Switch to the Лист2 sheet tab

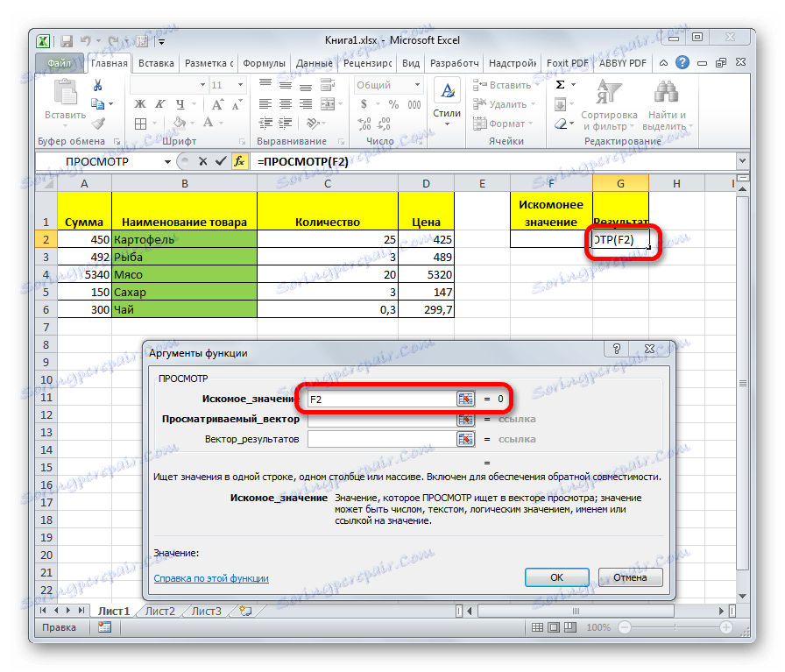(x=160, y=612)
